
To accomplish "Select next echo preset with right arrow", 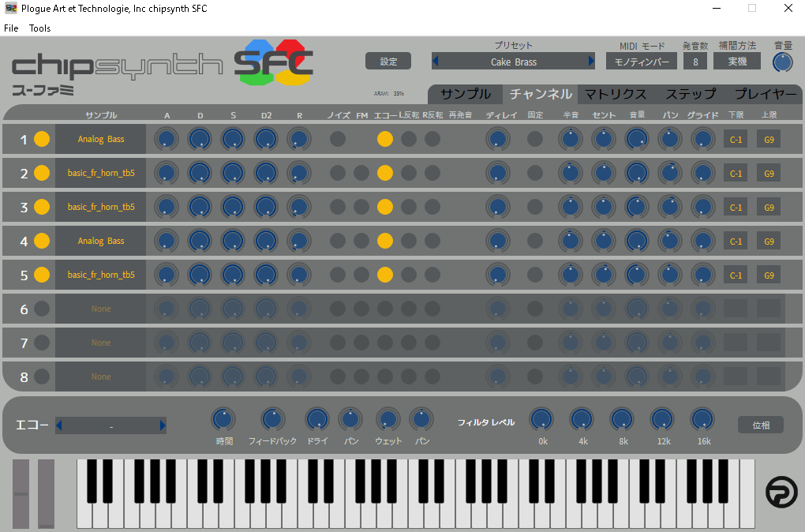I will [163, 425].
